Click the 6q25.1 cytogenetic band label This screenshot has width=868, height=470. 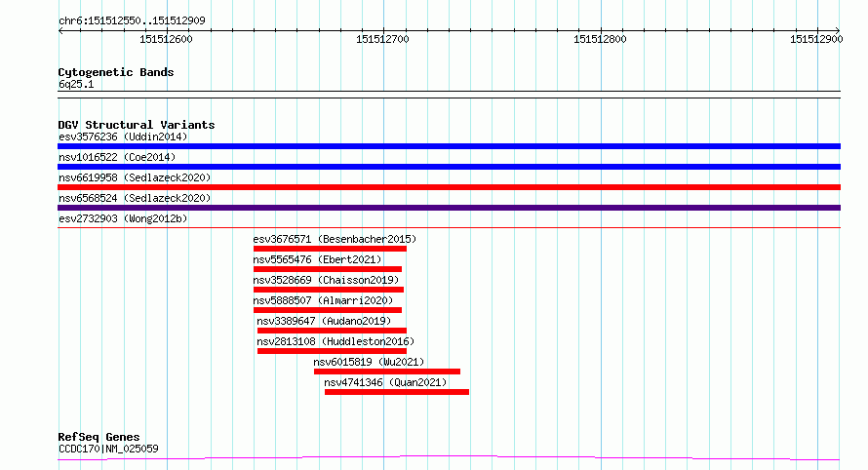click(76, 84)
